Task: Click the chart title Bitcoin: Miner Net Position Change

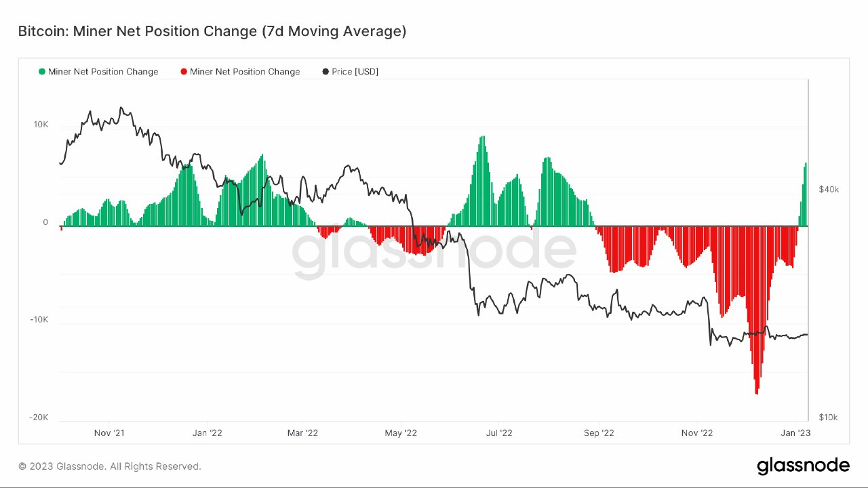Action: (x=212, y=31)
